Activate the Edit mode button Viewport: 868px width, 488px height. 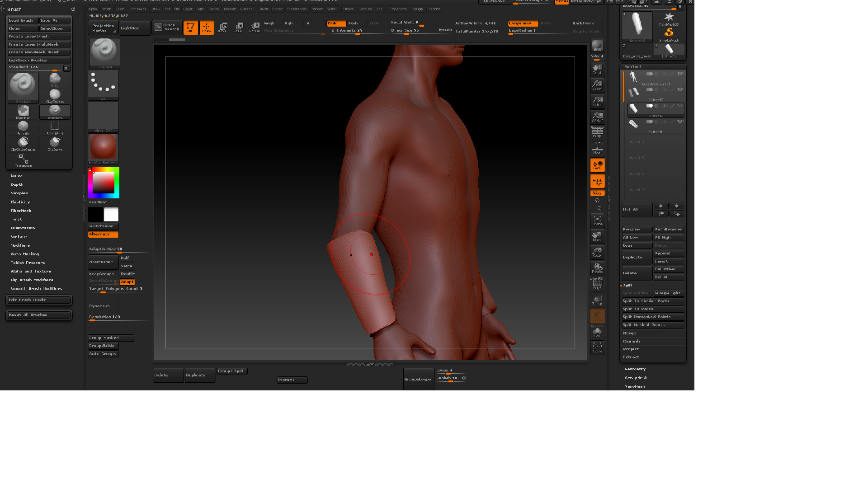(x=190, y=28)
